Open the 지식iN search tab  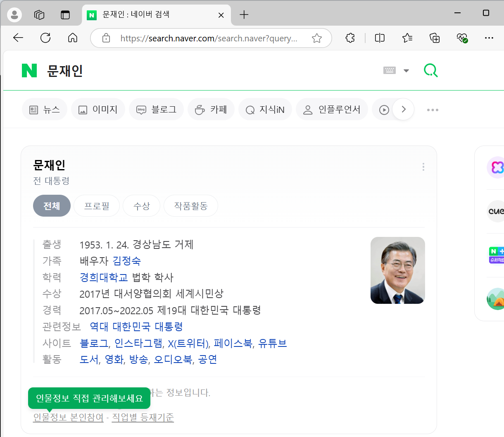click(x=265, y=110)
